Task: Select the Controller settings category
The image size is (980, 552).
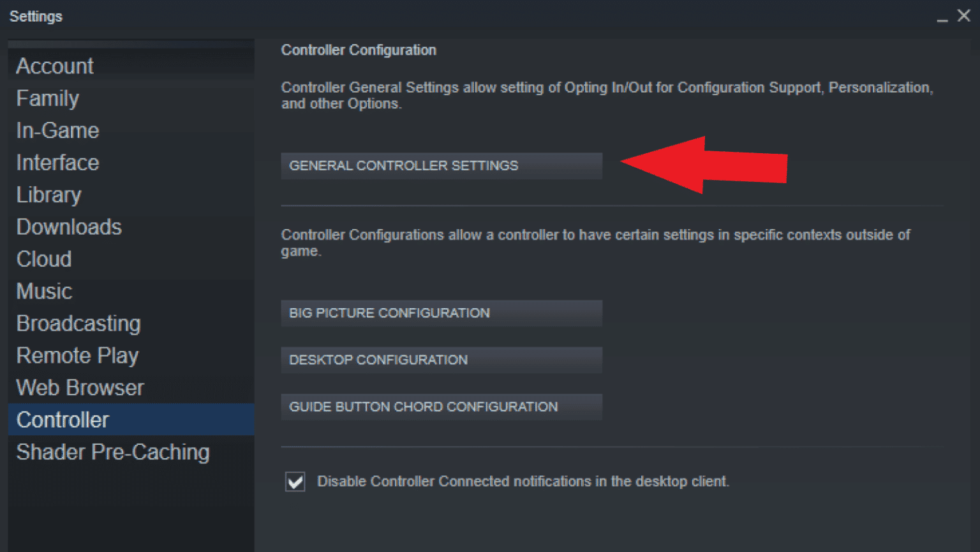Action: pos(63,420)
